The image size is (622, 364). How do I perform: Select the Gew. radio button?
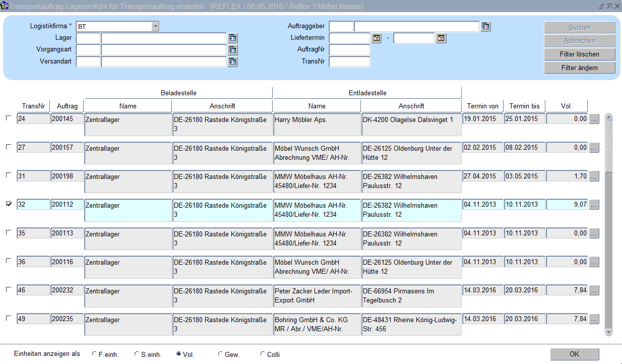pos(220,354)
